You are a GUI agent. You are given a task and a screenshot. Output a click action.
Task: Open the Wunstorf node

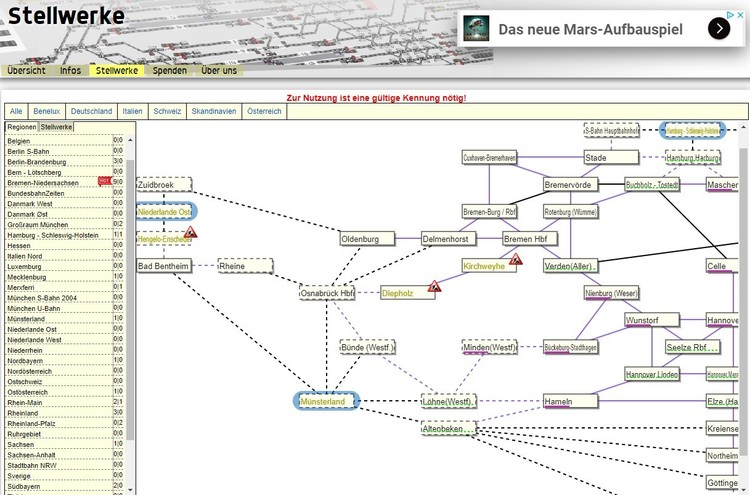(652, 320)
